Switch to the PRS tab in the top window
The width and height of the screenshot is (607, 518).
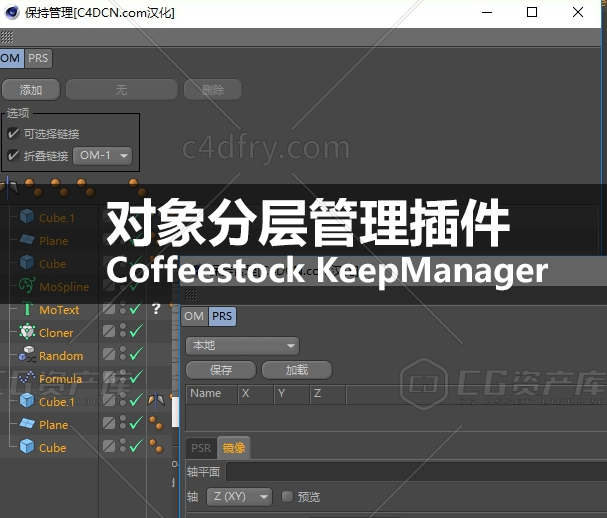click(38, 58)
